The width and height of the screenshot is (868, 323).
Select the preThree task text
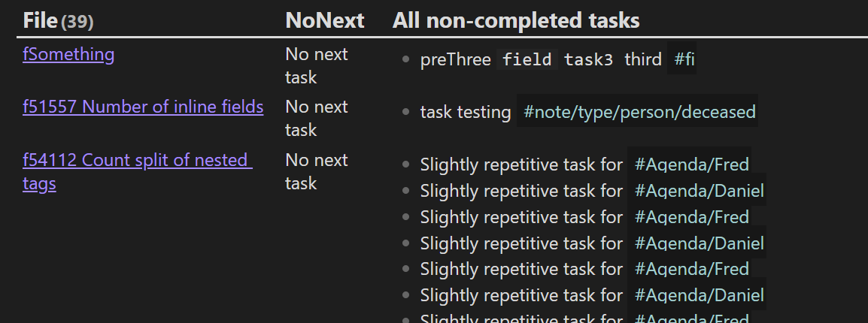click(456, 59)
